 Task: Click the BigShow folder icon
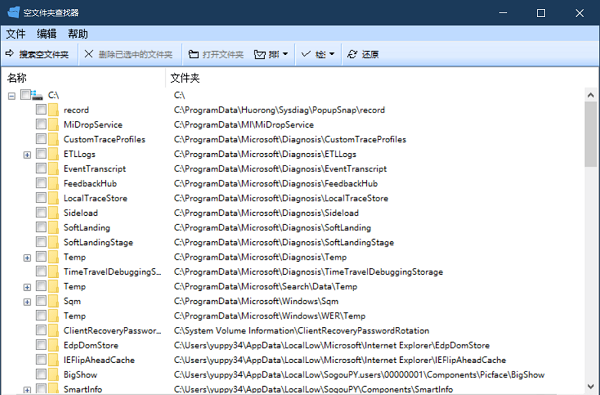54,374
